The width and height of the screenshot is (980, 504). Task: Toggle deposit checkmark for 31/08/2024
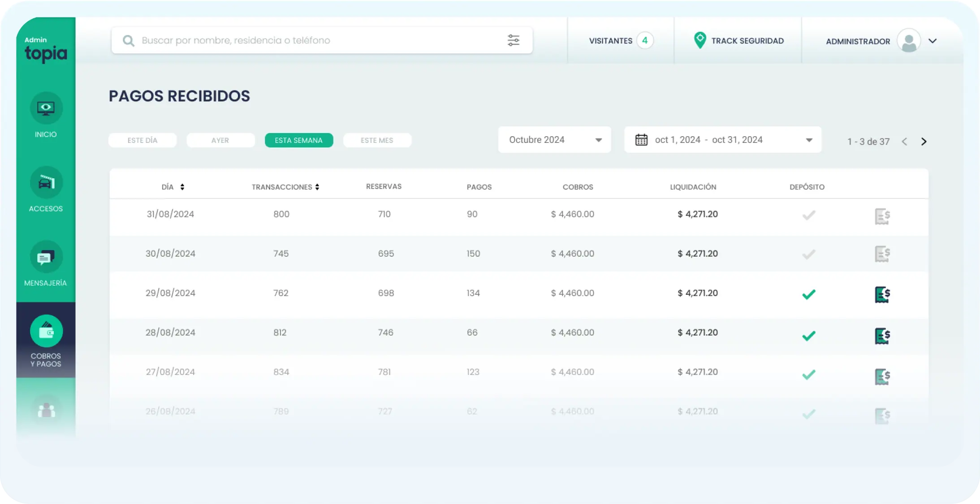(808, 215)
